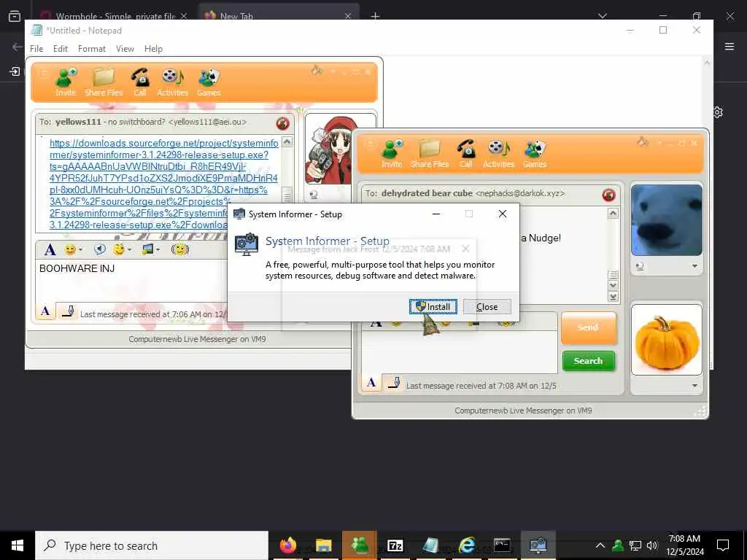The height and width of the screenshot is (560, 747).
Task: Open File Explorer from the taskbar
Action: [323, 545]
